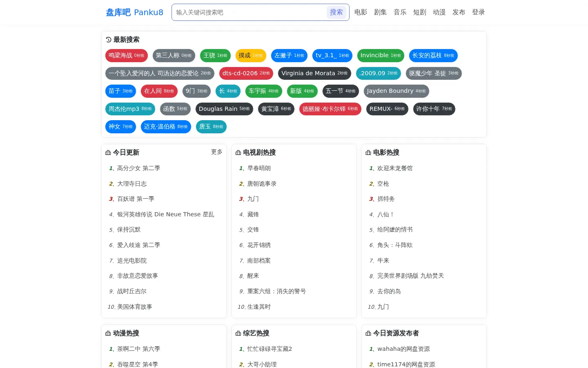Screen dimensions: 588x368
Task: Click the 更多 link in 今日更新
Action: tap(217, 152)
